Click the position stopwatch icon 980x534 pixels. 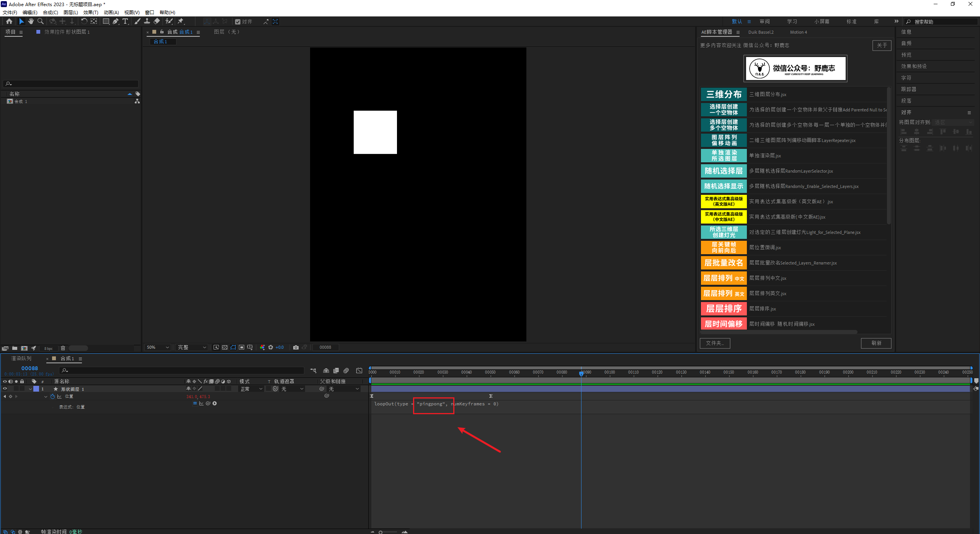click(52, 397)
